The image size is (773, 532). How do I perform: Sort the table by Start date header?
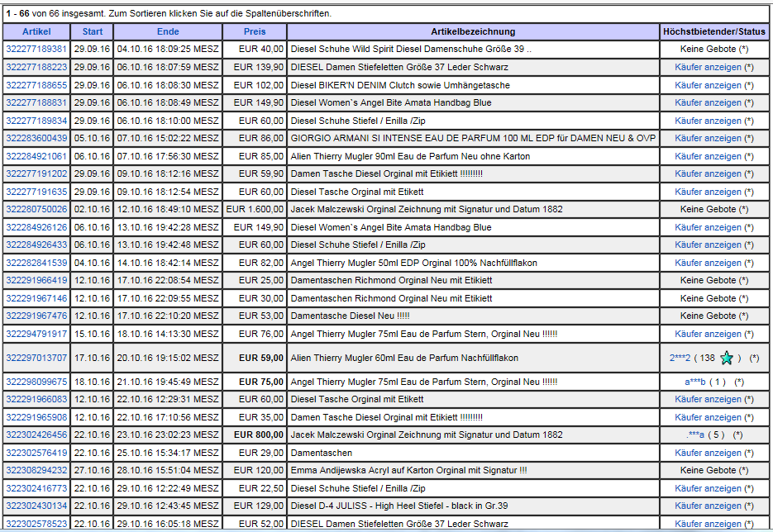(x=93, y=31)
